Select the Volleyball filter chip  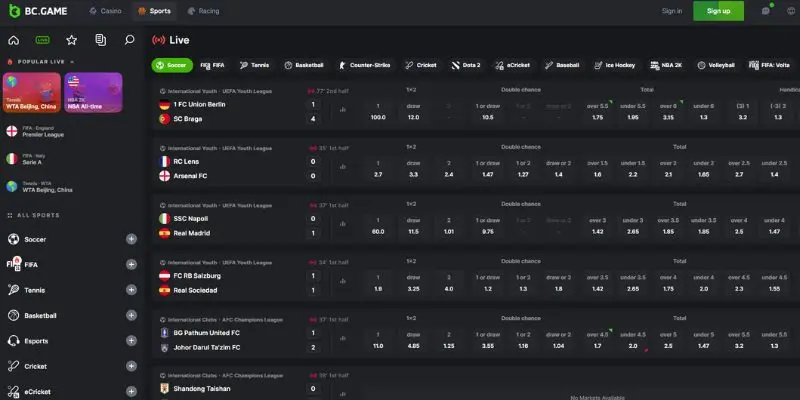click(x=716, y=65)
